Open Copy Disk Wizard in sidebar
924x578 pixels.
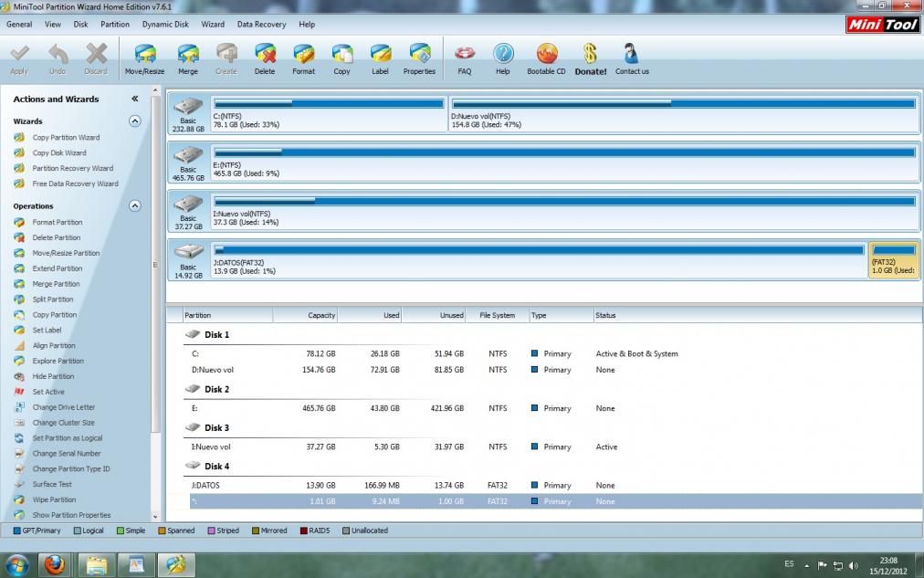(x=59, y=152)
